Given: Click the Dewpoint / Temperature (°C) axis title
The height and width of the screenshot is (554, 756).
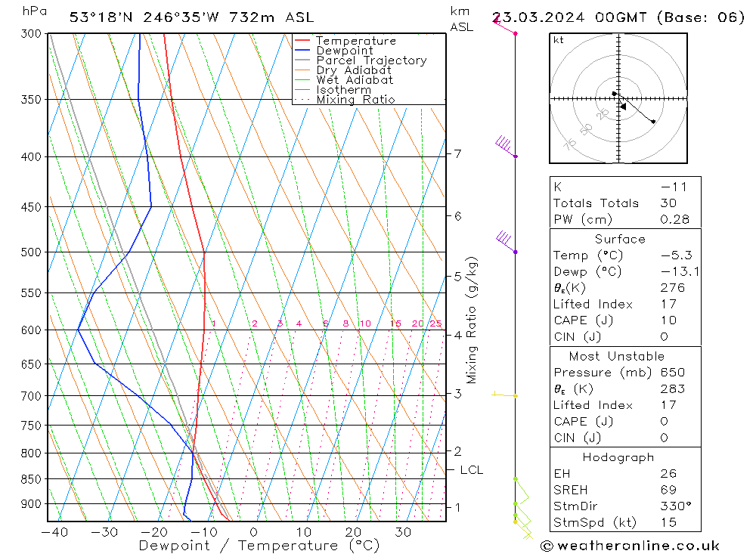Looking at the screenshot, I should tap(259, 546).
